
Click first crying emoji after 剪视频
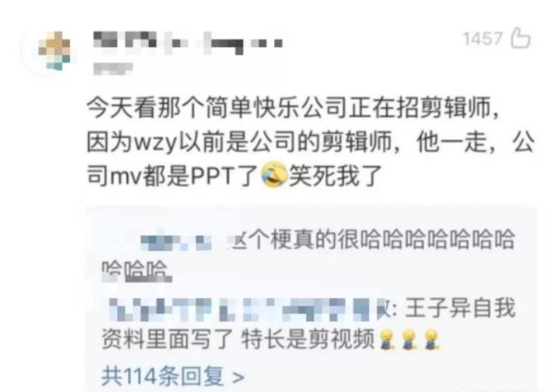coord(387,339)
